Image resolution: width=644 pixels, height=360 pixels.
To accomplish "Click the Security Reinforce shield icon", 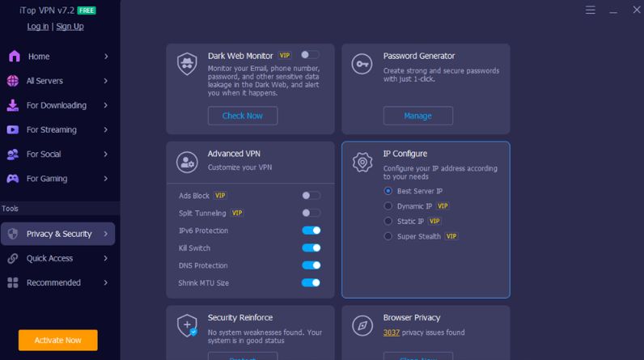I will coord(187,325).
